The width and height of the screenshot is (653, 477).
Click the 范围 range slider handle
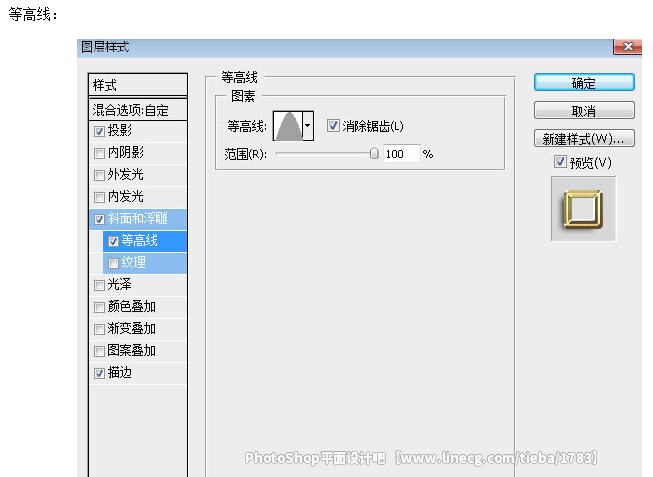[374, 154]
